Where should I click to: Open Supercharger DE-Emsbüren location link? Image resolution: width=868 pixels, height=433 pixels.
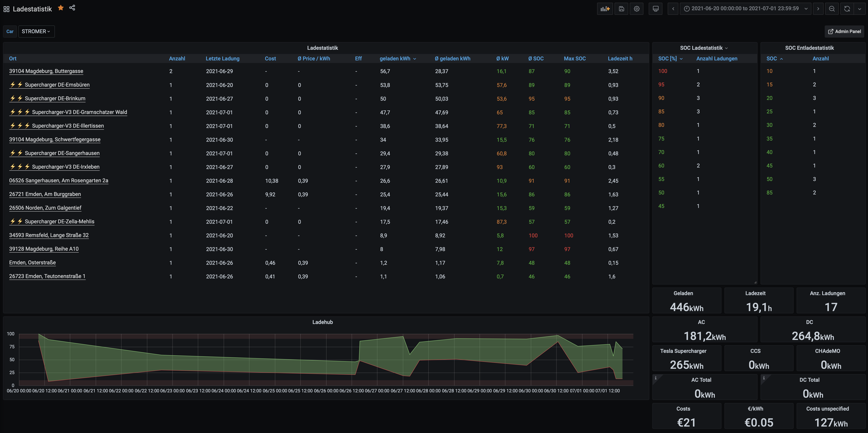[x=57, y=85]
